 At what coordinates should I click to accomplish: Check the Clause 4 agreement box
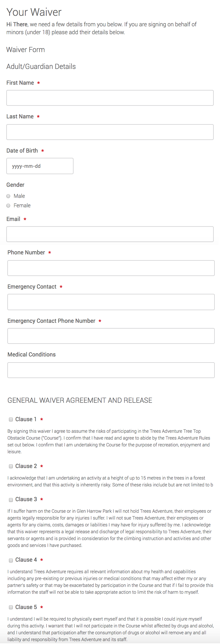pyautogui.click(x=11, y=560)
